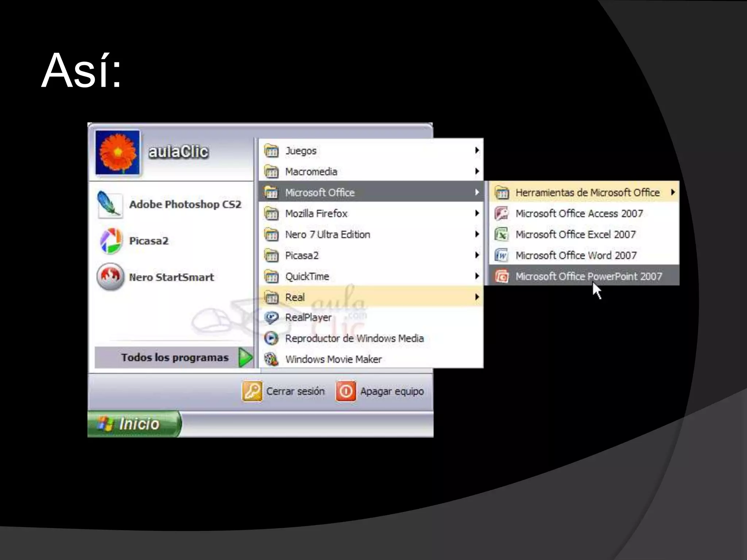
Task: Click the Adobe Photoshop CS2 feather icon
Action: point(109,205)
